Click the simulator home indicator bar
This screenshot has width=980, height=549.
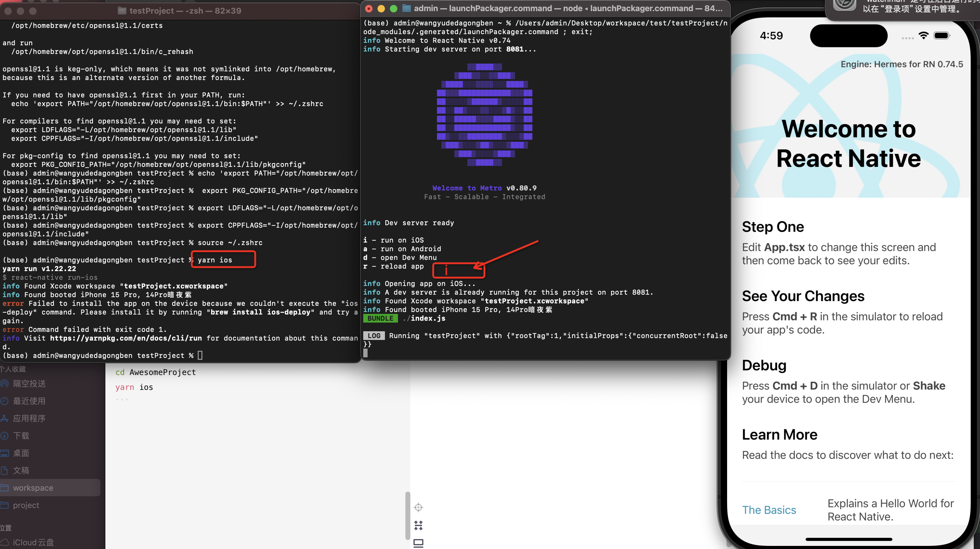tap(849, 539)
